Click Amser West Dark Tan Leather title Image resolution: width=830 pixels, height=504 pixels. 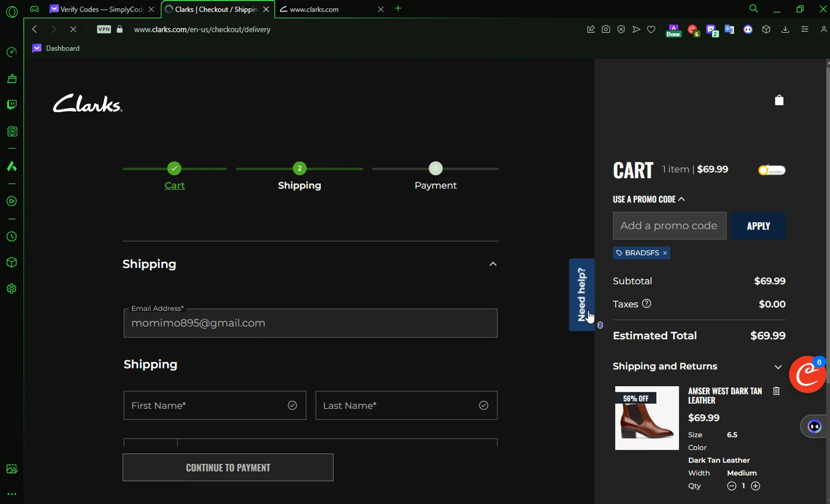pos(725,396)
